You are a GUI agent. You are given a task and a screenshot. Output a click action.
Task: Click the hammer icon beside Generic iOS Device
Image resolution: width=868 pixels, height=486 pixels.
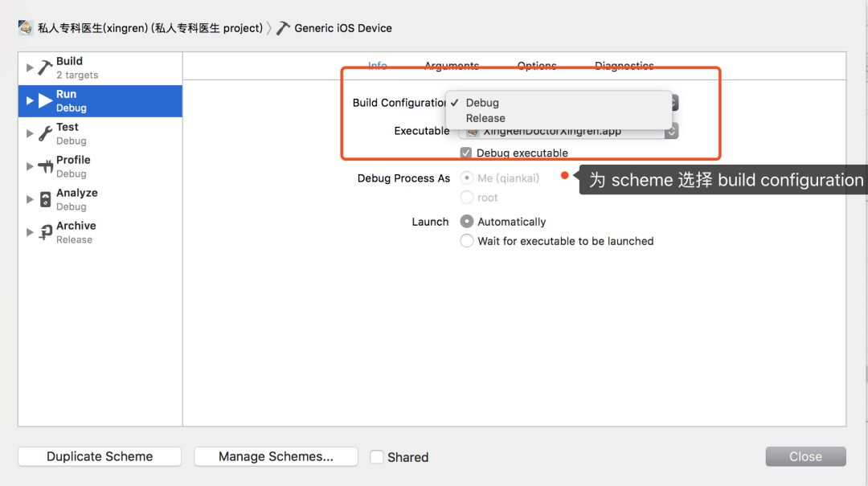[x=283, y=28]
